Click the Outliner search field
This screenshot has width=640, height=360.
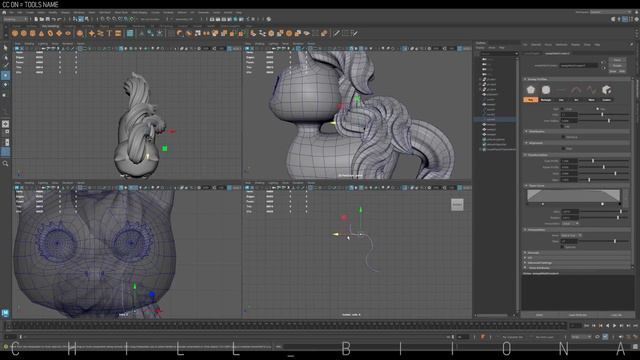coord(498,53)
